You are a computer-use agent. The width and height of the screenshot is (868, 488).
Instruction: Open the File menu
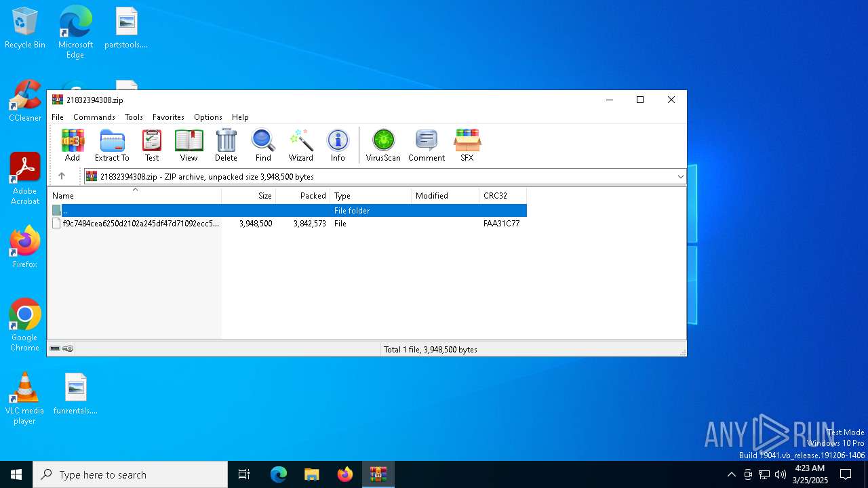(58, 117)
